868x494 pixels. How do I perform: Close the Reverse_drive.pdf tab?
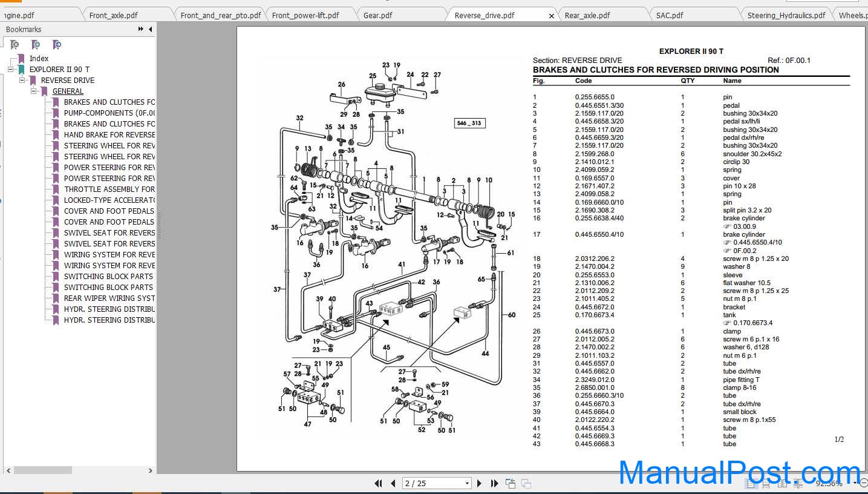[x=551, y=16]
